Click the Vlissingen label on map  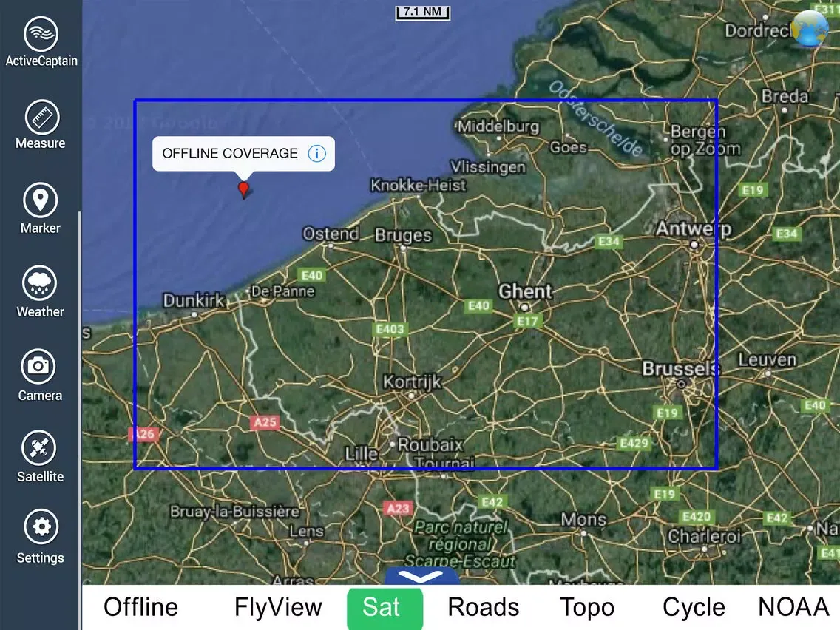tap(487, 167)
